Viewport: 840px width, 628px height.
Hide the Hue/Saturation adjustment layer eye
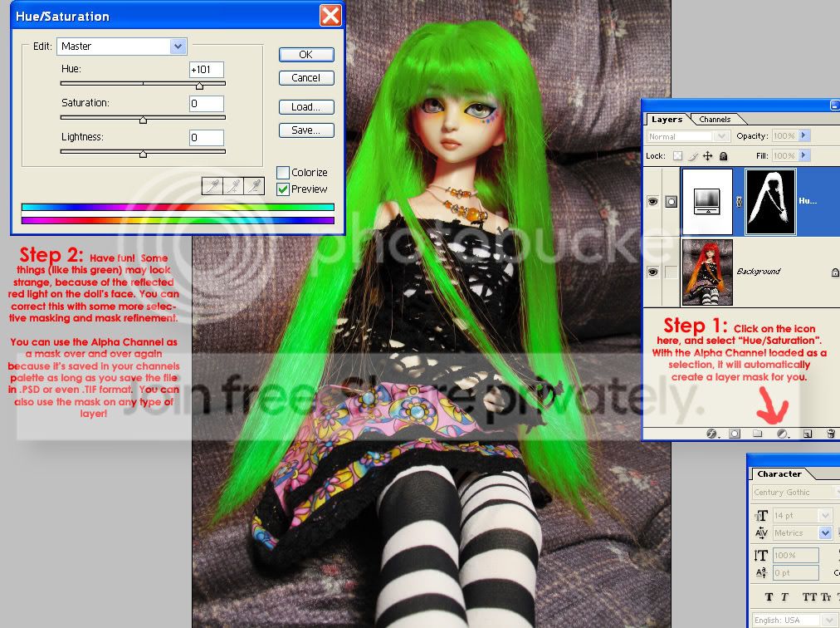(652, 202)
